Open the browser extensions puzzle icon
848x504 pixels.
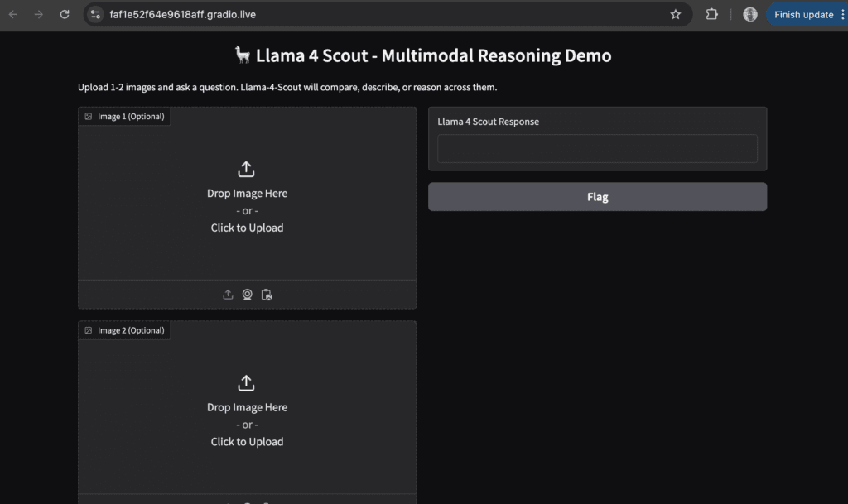point(711,15)
